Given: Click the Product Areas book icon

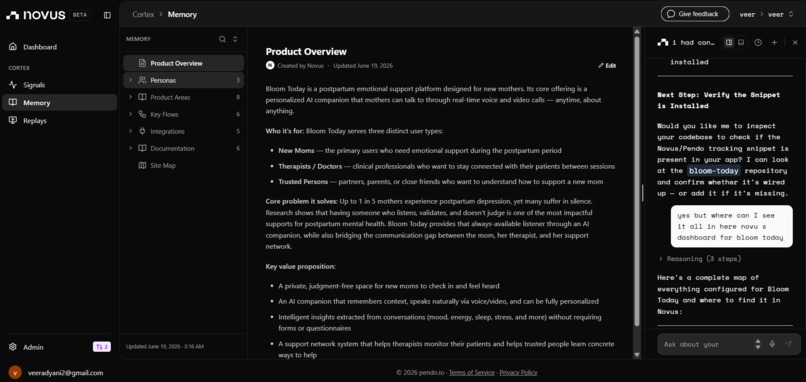Looking at the screenshot, I should (x=142, y=97).
